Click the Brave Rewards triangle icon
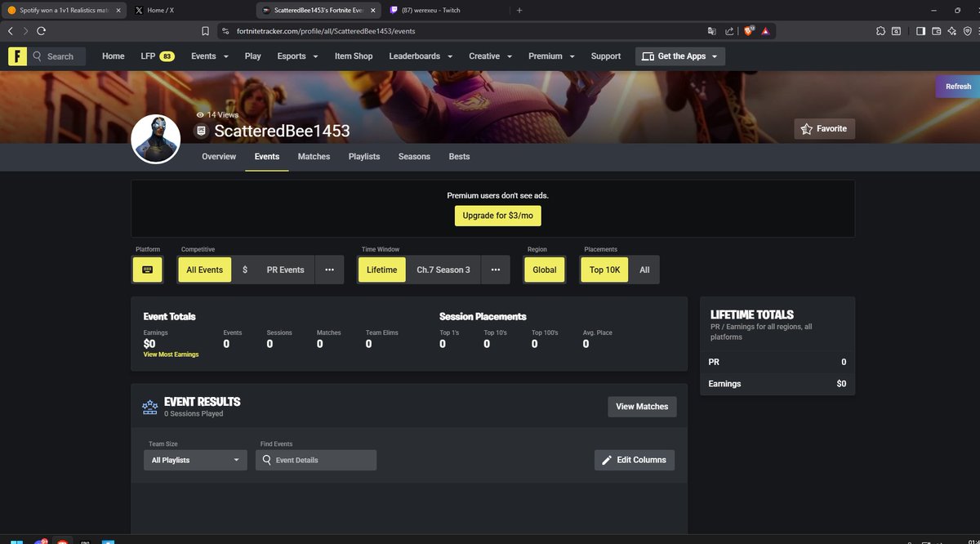Image resolution: width=980 pixels, height=544 pixels. click(765, 30)
